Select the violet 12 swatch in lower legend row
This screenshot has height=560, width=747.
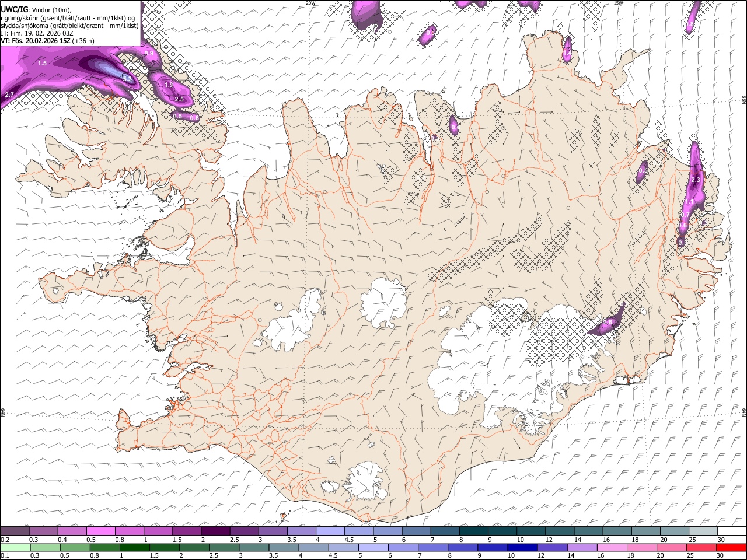coord(551,547)
